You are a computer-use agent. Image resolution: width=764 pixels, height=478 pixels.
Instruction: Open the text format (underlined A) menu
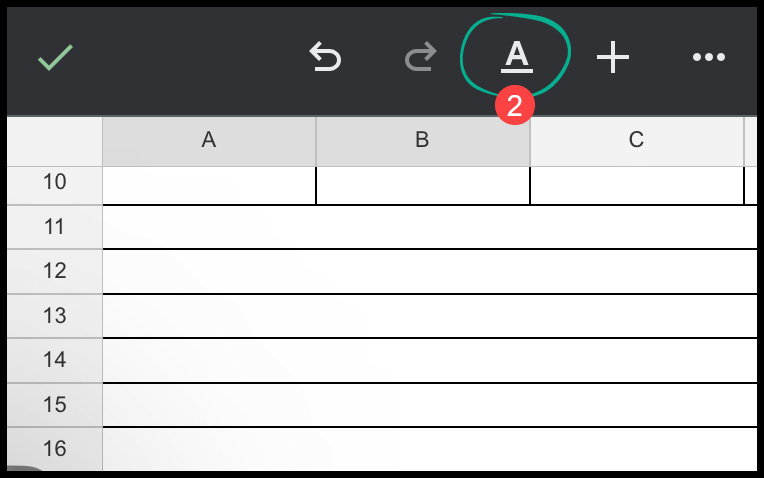point(516,57)
